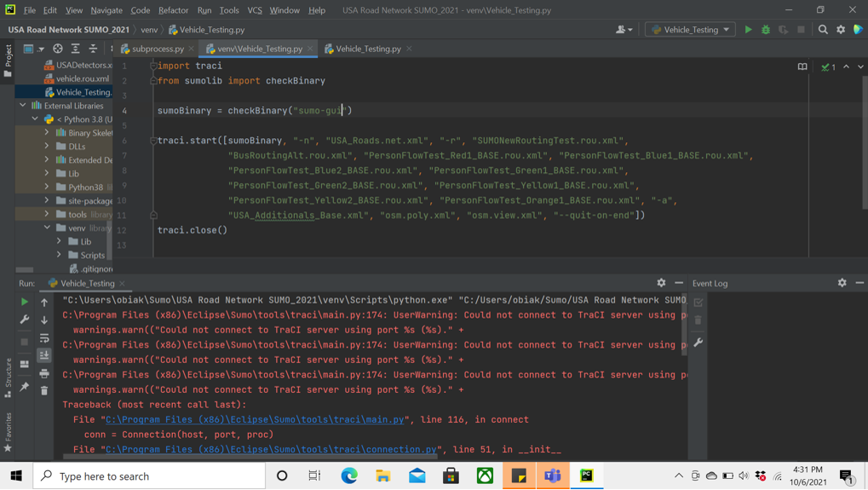Viewport: 868px width, 490px height.
Task: Open the Refactor menu
Action: click(x=173, y=10)
